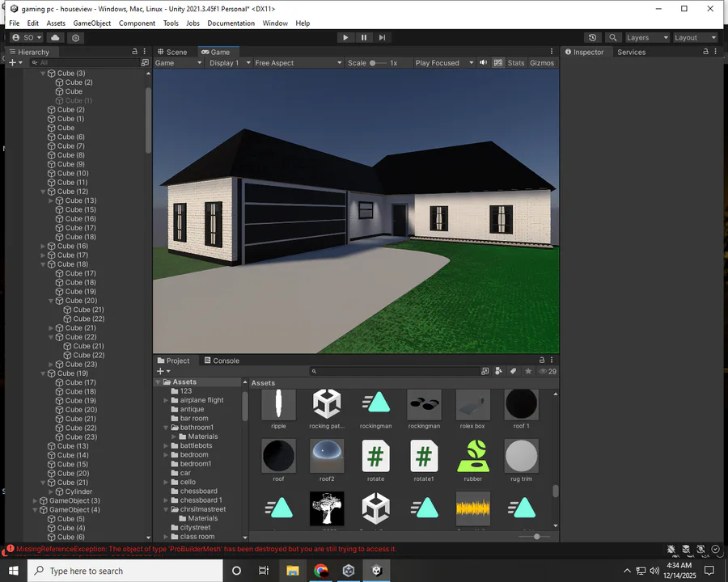
Task: Click the Scale slider handle in Game view
Action: pos(372,63)
